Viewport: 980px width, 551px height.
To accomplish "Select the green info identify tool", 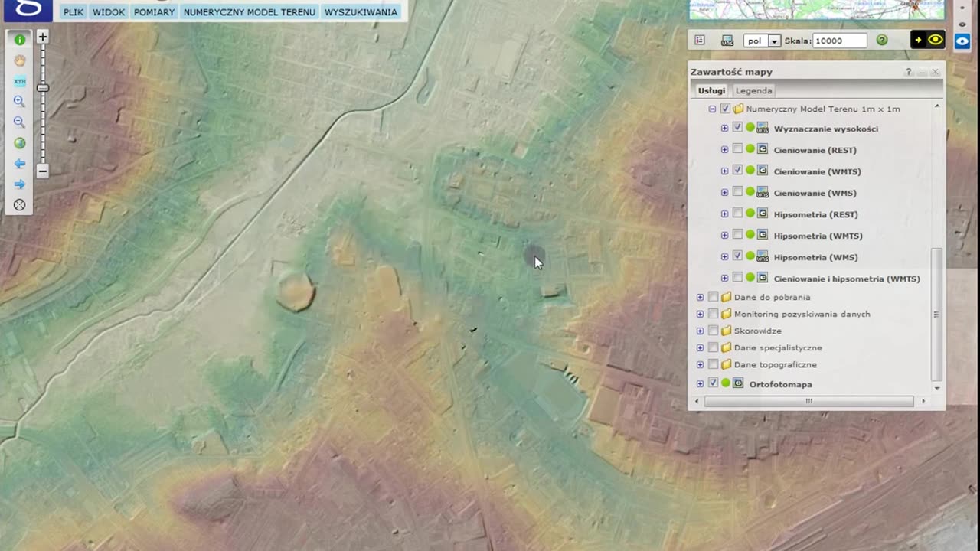I will click(x=19, y=40).
